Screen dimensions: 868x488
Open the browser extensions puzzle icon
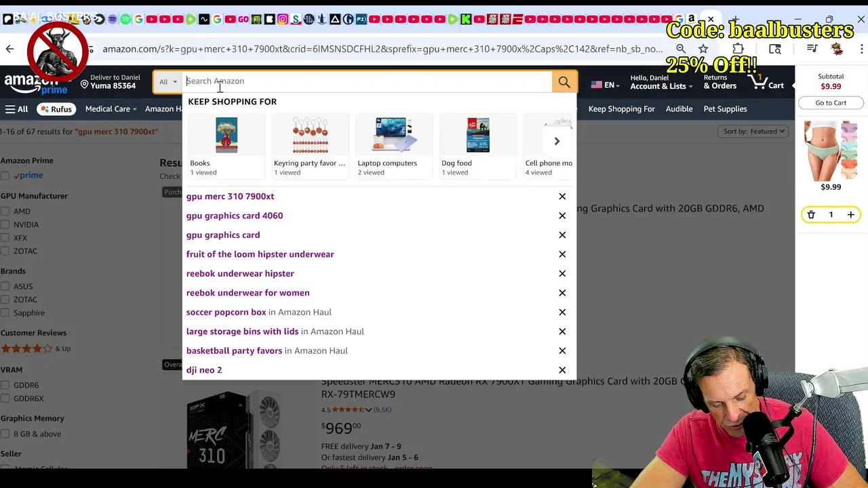pos(738,49)
